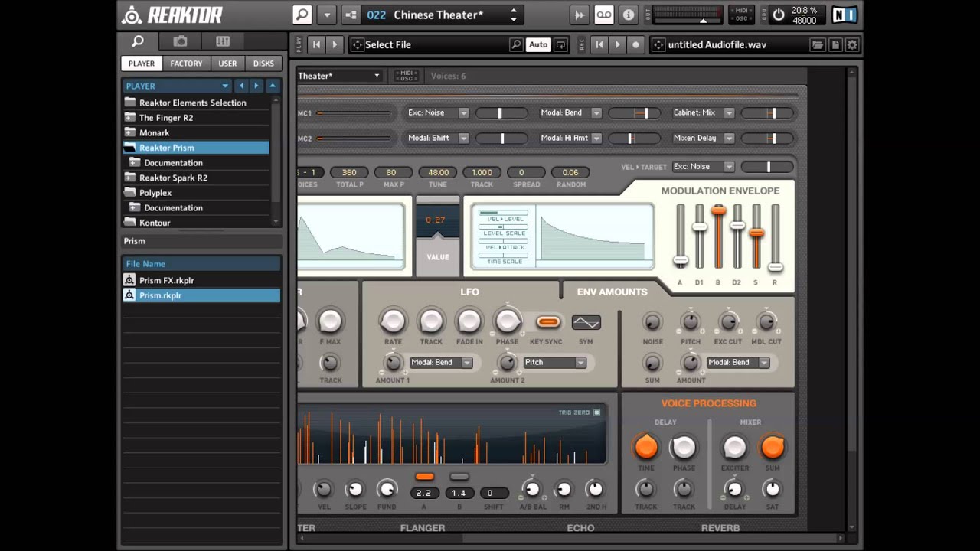Select Reaktor Elements Selection folder
Viewport: 980px width, 551px height.
196,103
